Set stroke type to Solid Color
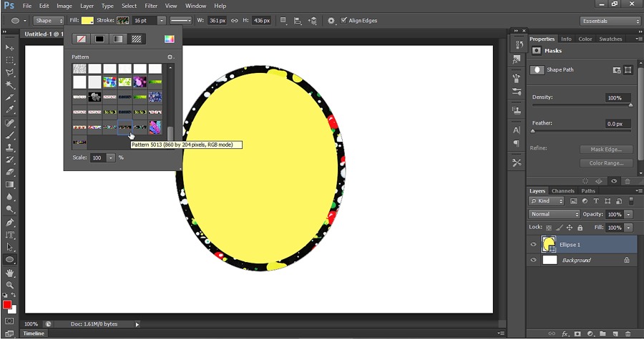 [99, 39]
